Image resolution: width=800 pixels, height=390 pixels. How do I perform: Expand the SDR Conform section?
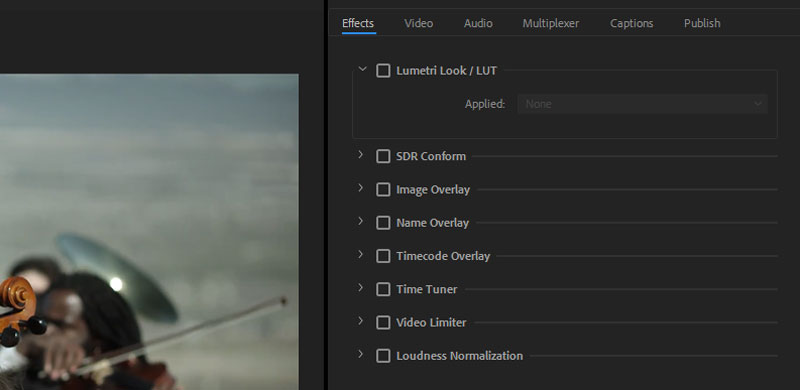tap(361, 154)
